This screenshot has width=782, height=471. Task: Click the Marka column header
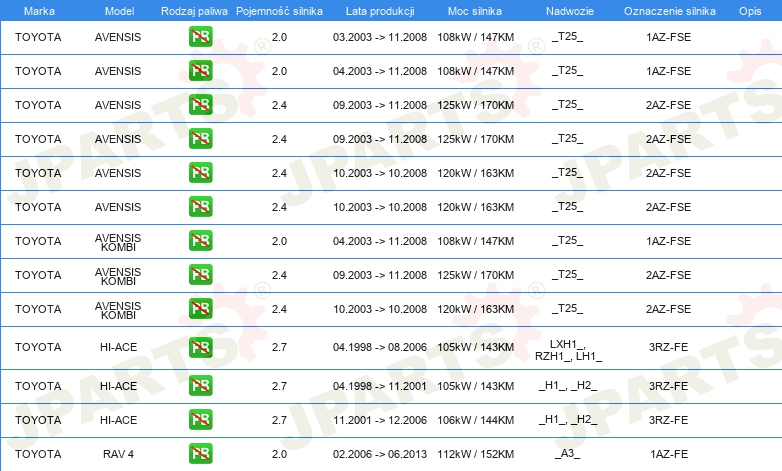tap(39, 11)
